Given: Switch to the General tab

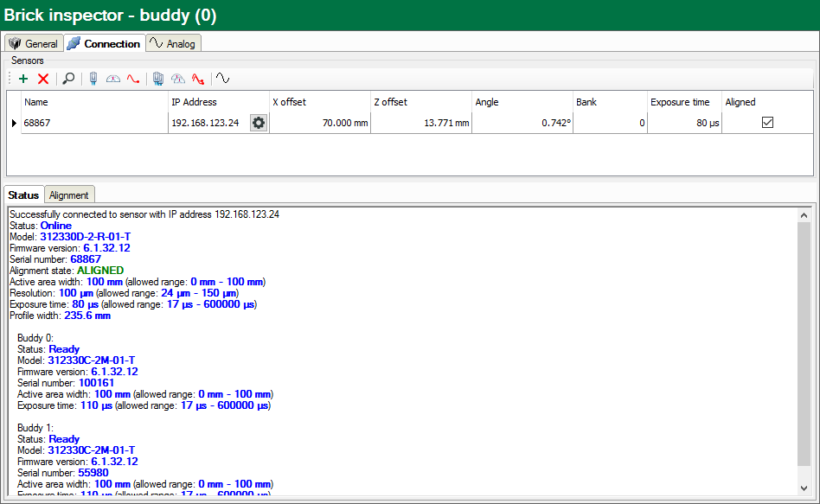Looking at the screenshot, I should (34, 43).
